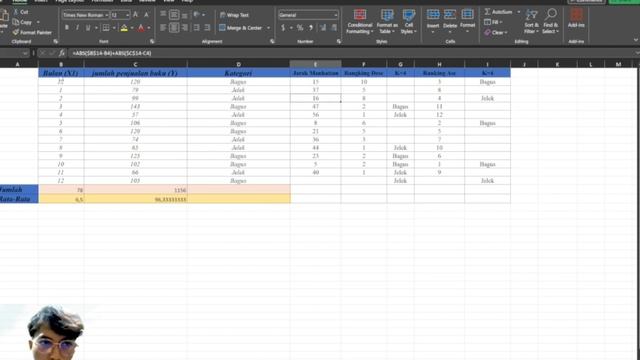Toggle Bold formatting
Screen dimensions: 640x360
click(67, 28)
